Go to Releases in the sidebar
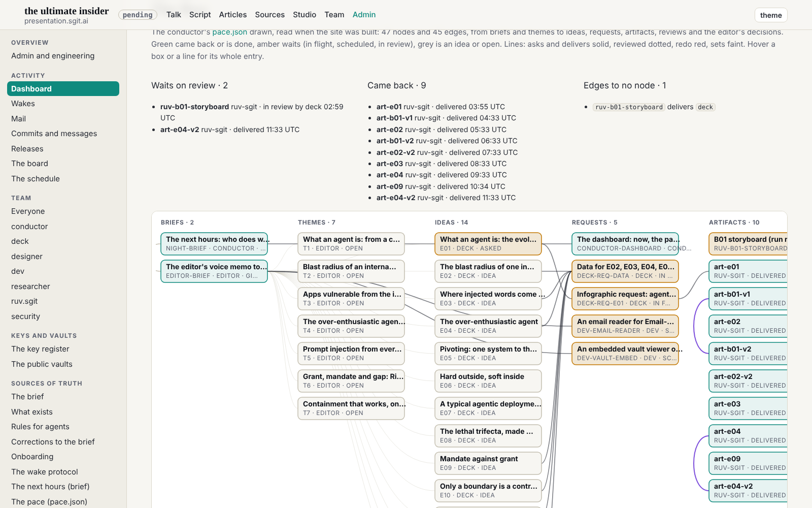The height and width of the screenshot is (508, 812). click(63, 149)
